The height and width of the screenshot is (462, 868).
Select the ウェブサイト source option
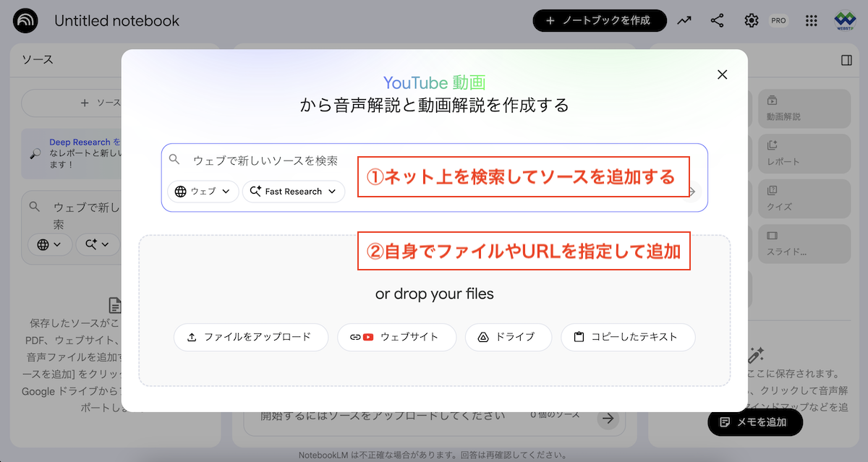pos(396,337)
